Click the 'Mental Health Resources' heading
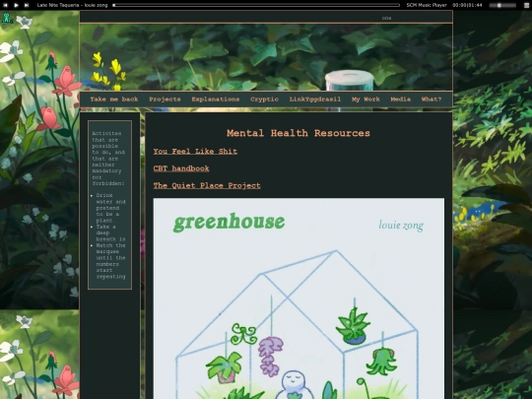 pos(299,133)
